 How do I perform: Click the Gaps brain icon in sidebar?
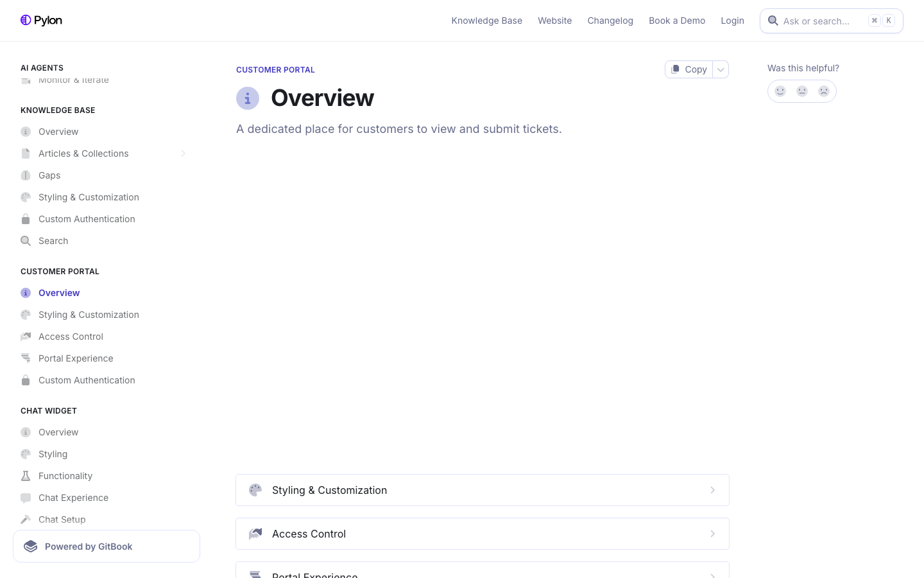point(26,175)
